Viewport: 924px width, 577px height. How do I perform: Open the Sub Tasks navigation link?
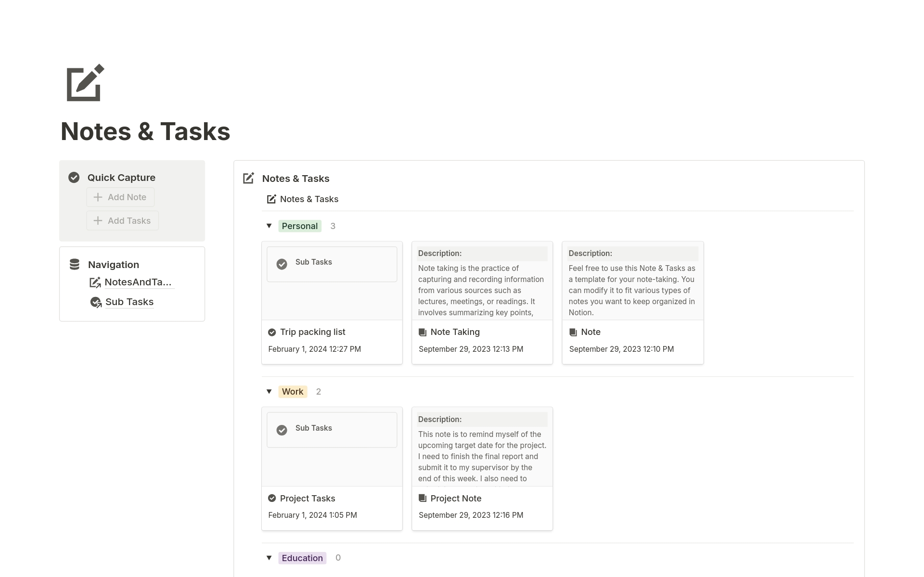pos(129,302)
